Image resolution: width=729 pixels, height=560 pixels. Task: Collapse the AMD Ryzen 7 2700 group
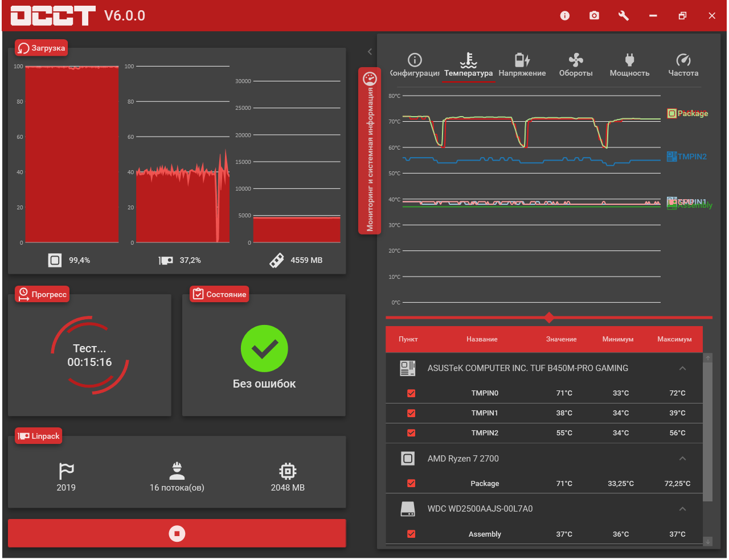[x=682, y=459]
